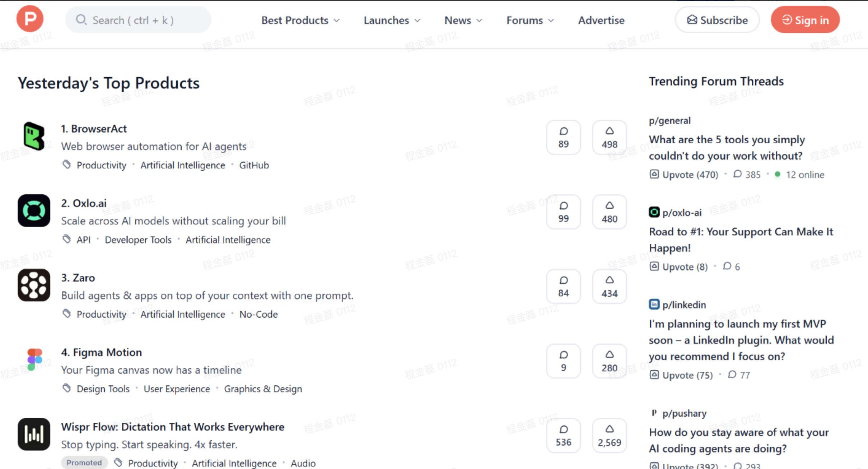Open the Wispr Flow product logo
Screen dimensions: 868x469
tap(34, 434)
